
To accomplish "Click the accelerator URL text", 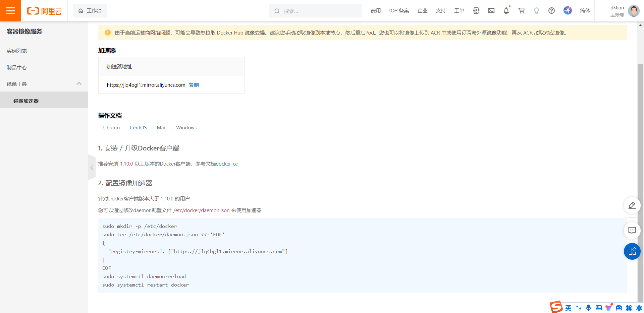I will coord(146,85).
